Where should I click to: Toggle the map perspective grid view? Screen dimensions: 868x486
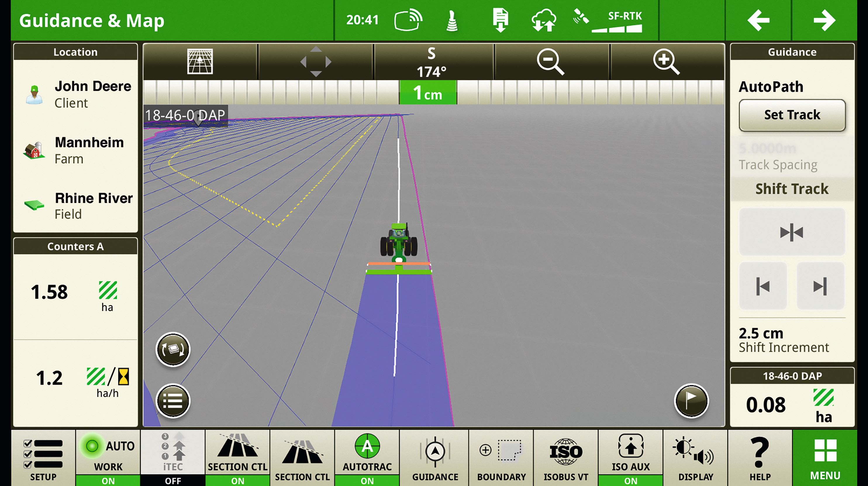pos(200,62)
